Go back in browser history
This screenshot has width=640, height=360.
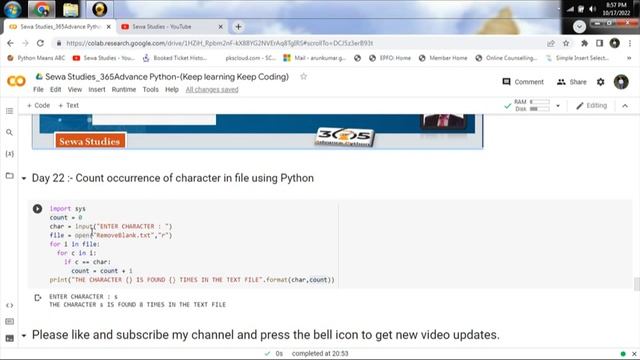point(10,43)
